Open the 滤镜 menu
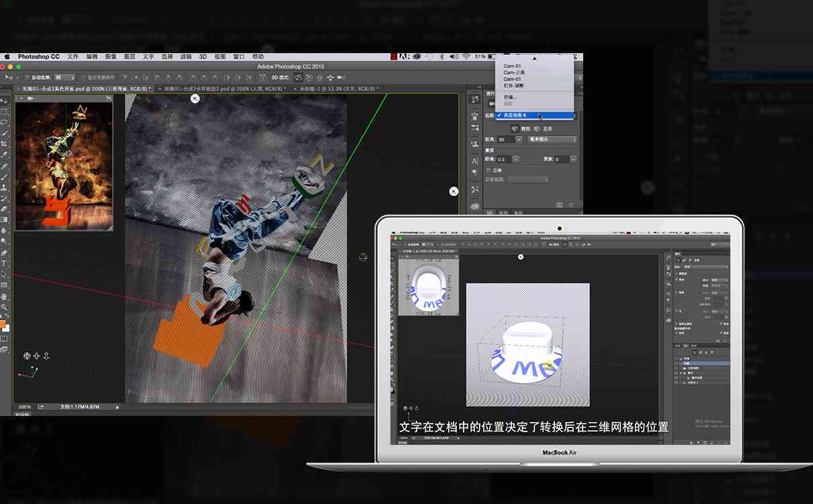The height and width of the screenshot is (504, 813). [186, 56]
